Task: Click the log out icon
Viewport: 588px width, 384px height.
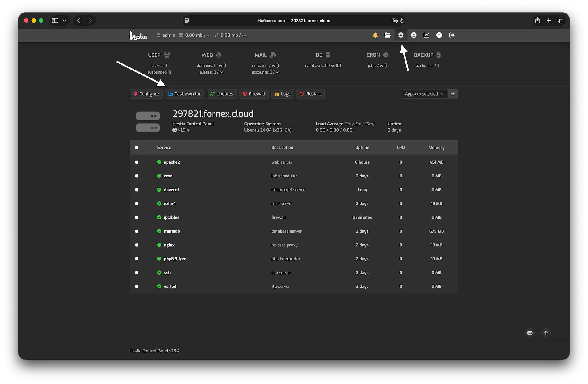Action: point(452,35)
